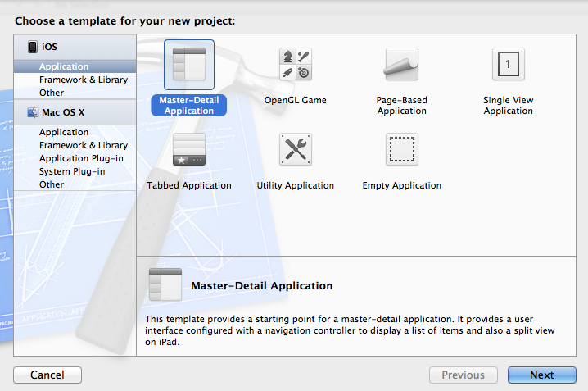Click the 'Empty Application' label
Viewport: 588px width, 391px height.
(401, 185)
